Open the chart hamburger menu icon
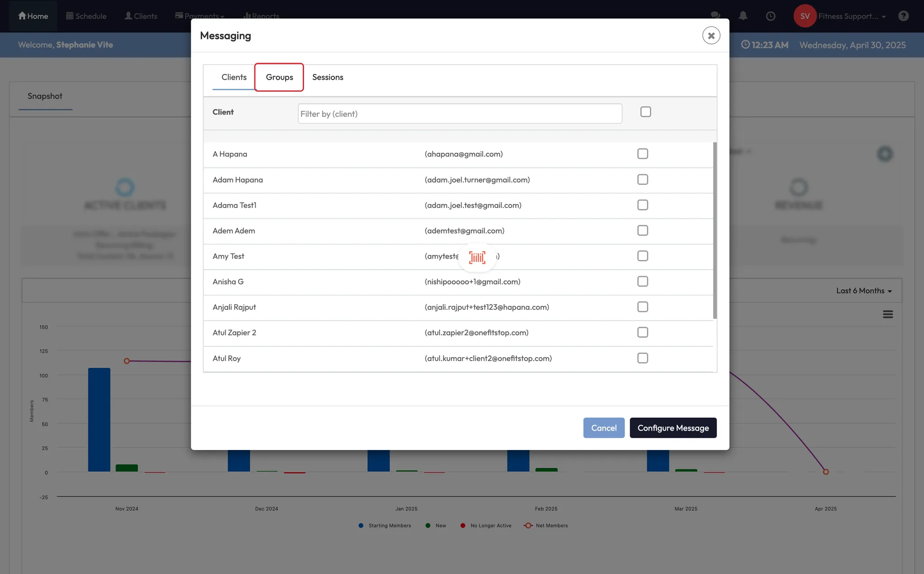Screen dimensions: 924x574 coord(887,314)
